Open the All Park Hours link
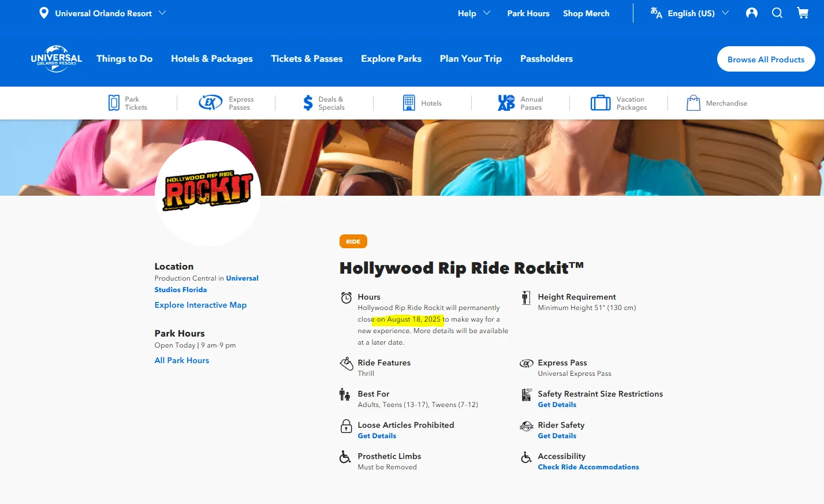 coord(182,360)
